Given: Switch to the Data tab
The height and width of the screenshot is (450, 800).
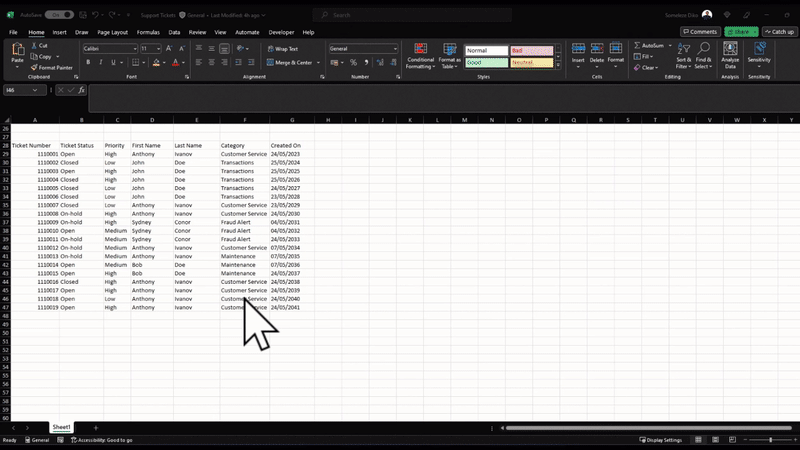Looking at the screenshot, I should pyautogui.click(x=174, y=32).
